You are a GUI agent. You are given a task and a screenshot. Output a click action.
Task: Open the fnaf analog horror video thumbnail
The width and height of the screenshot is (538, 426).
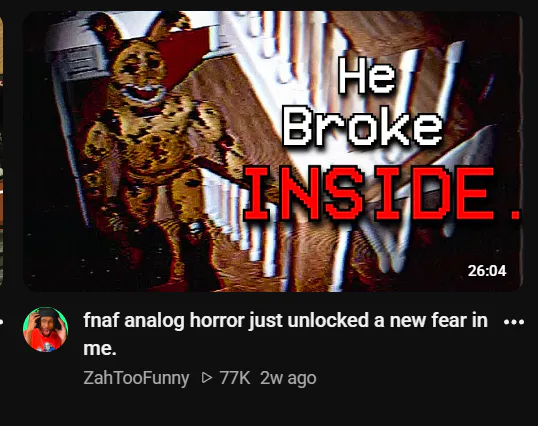(x=272, y=151)
